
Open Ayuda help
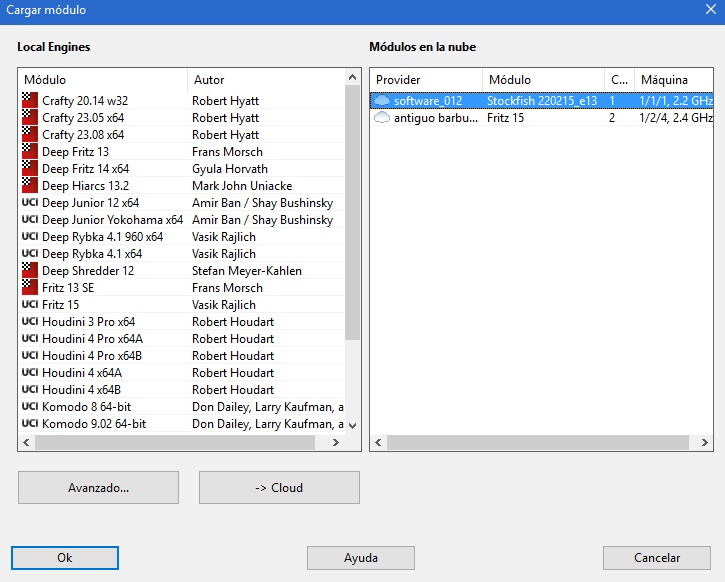click(x=361, y=558)
